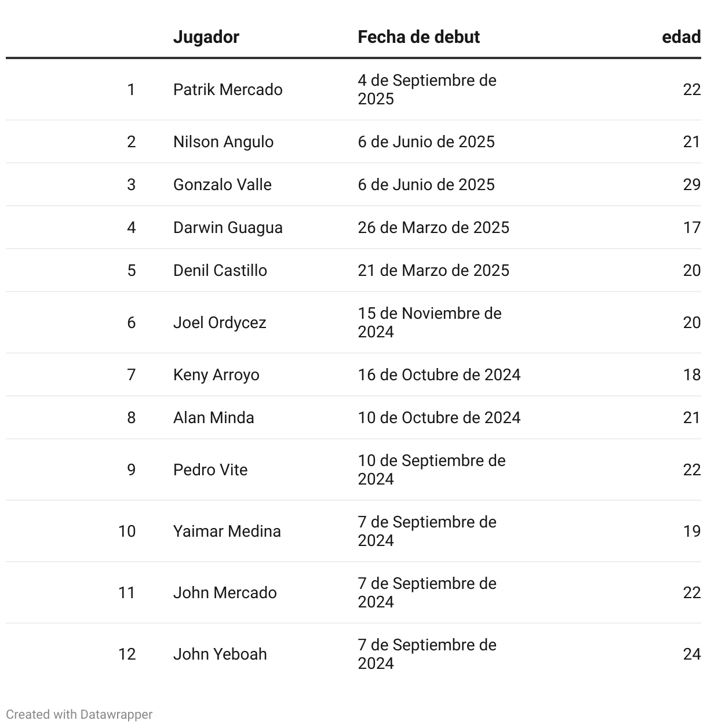Select the Denil Castillo cell
707x728 pixels.
click(x=220, y=271)
